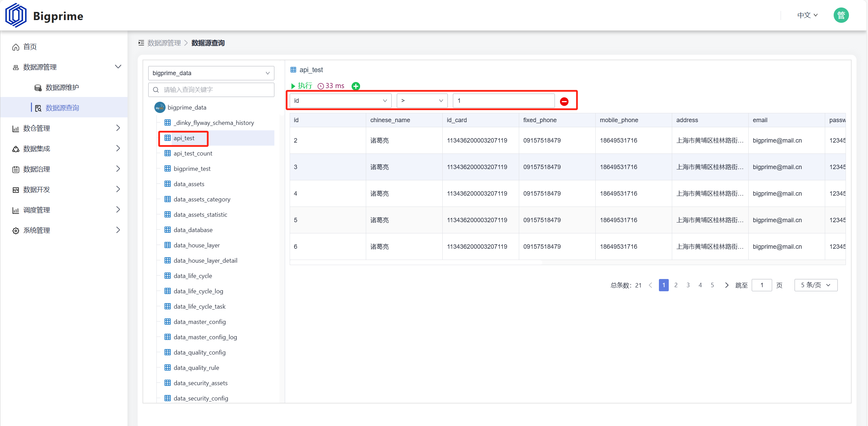Viewport: 868px width, 426px height.
Task: Click the 首页 home icon
Action: pos(16,47)
